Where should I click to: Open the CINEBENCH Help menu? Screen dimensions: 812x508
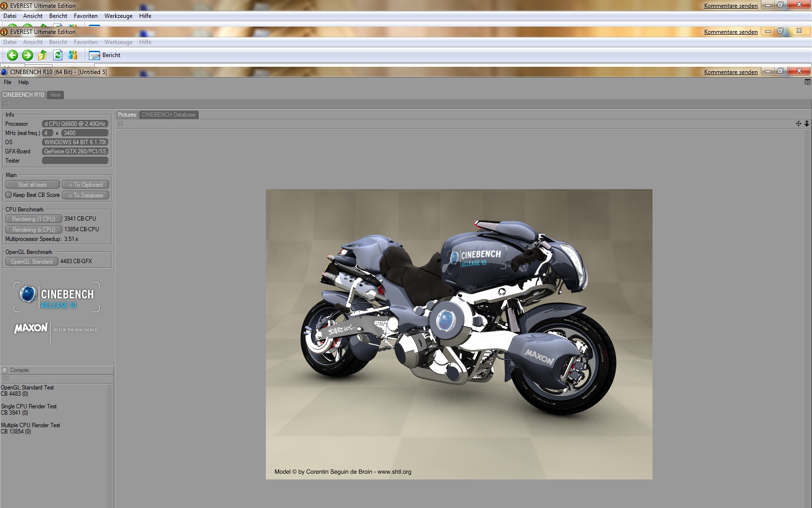pos(24,82)
